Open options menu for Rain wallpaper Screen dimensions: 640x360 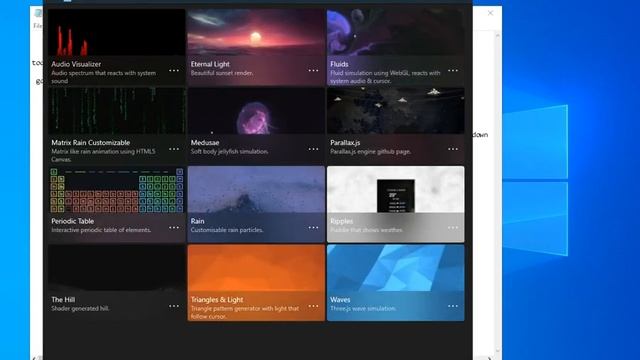click(313, 227)
